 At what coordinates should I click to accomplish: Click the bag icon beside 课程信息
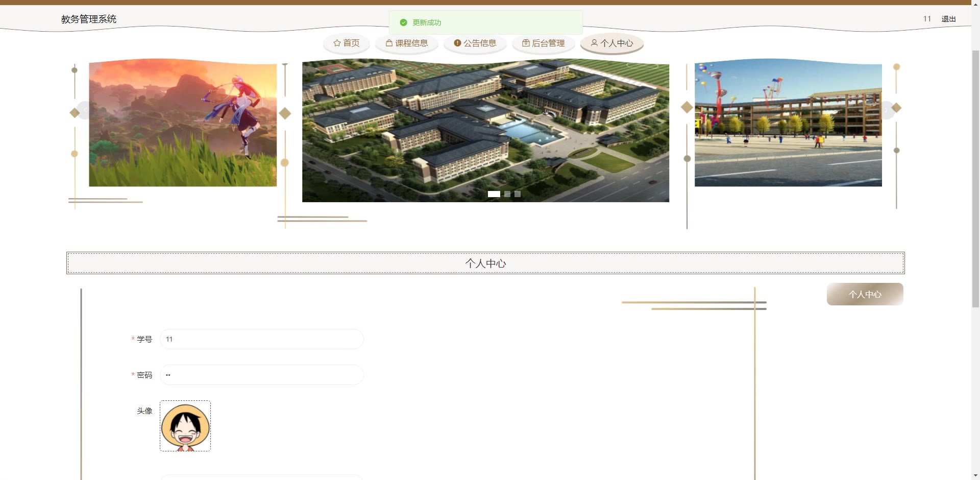(389, 43)
